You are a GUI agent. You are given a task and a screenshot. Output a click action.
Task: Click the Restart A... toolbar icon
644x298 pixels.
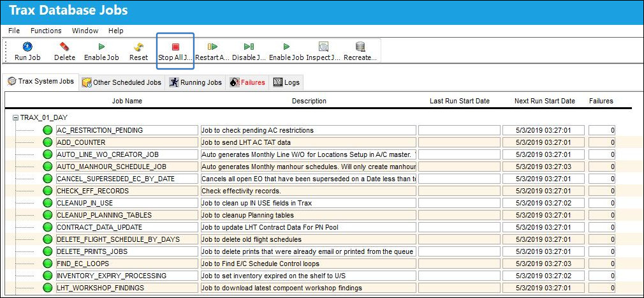click(212, 47)
